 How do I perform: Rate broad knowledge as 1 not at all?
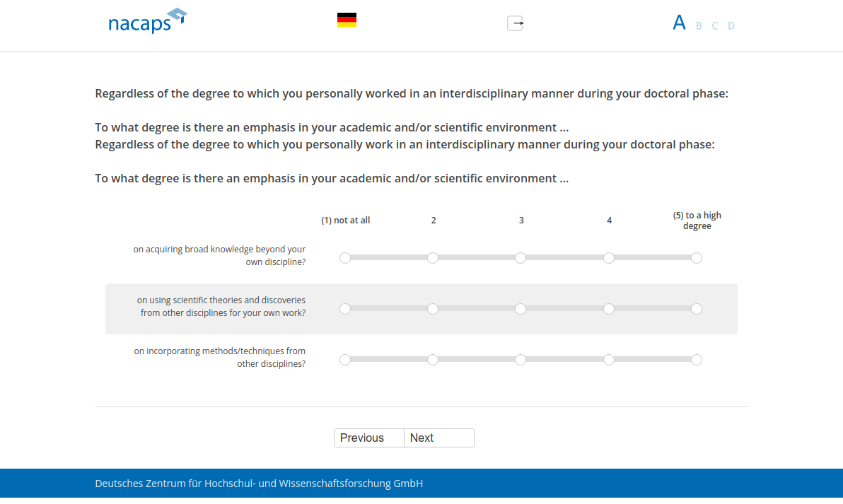(345, 258)
